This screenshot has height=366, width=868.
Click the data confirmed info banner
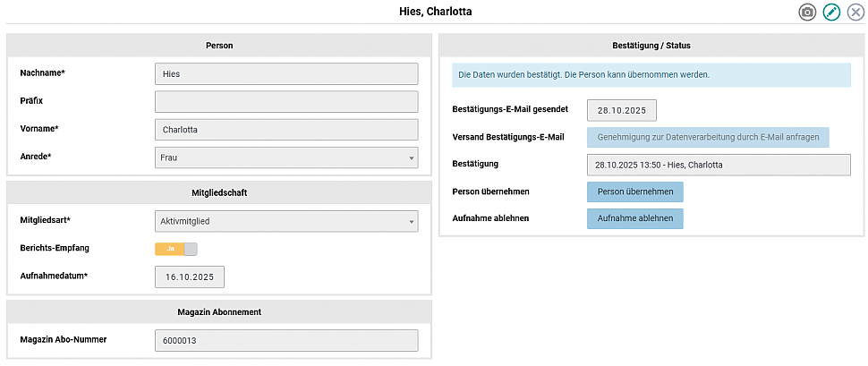pyautogui.click(x=651, y=74)
